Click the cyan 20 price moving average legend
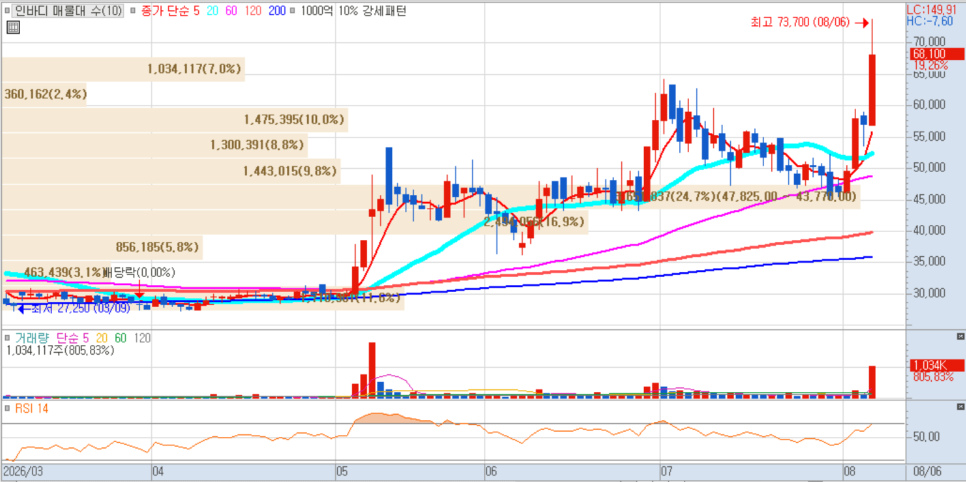The width and height of the screenshot is (966, 482). pos(212,11)
